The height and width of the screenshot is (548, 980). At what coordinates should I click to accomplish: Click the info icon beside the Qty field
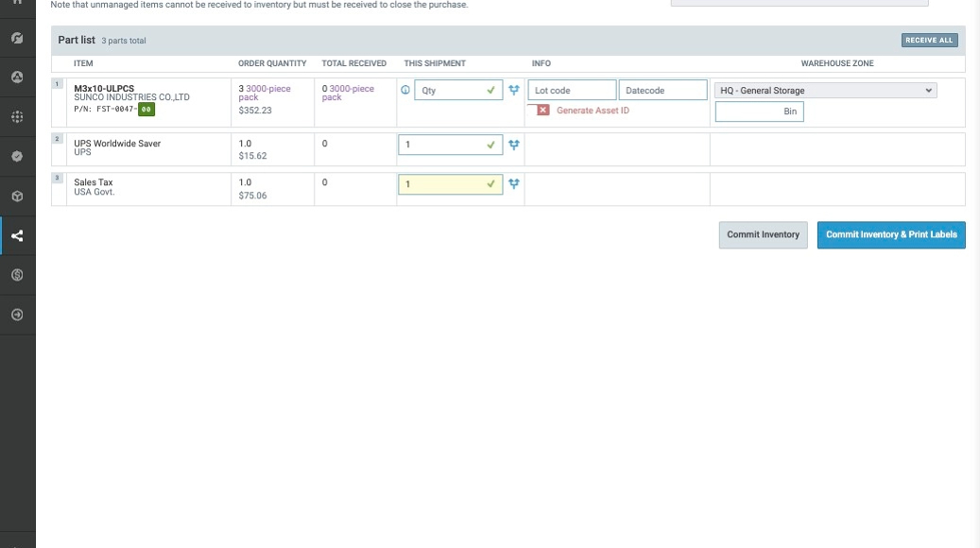(405, 90)
